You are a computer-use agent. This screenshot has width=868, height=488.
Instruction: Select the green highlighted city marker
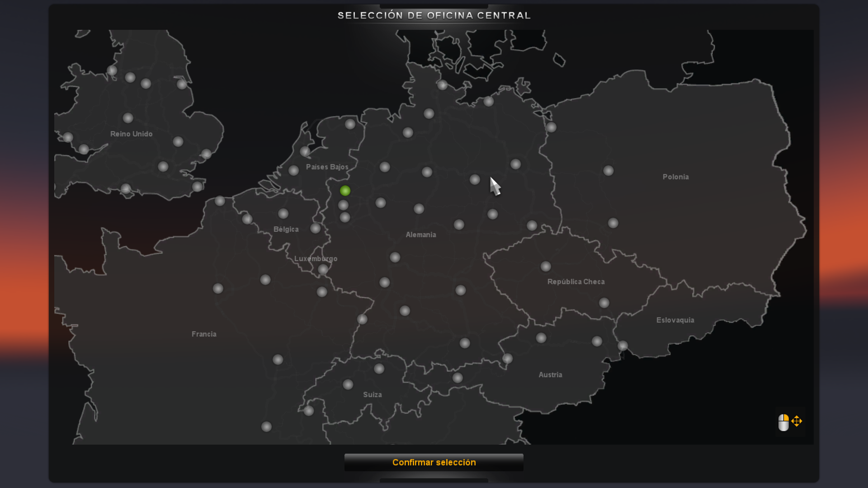tap(345, 191)
